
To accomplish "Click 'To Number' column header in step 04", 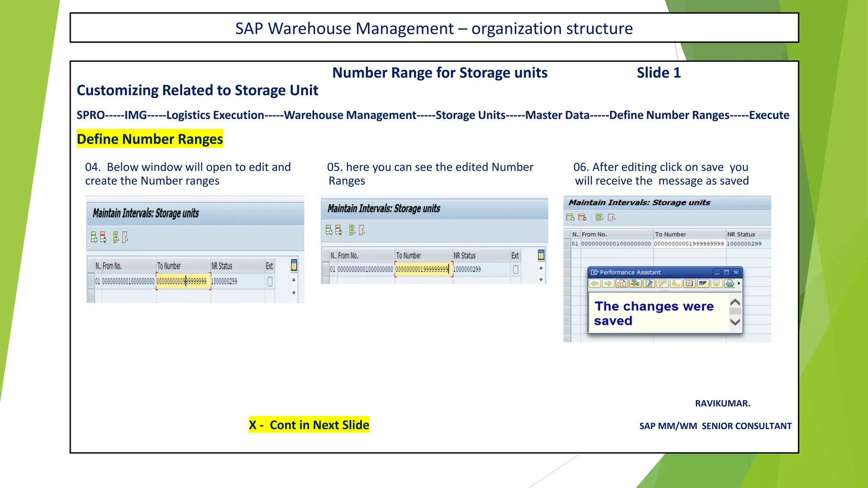I will click(x=183, y=266).
